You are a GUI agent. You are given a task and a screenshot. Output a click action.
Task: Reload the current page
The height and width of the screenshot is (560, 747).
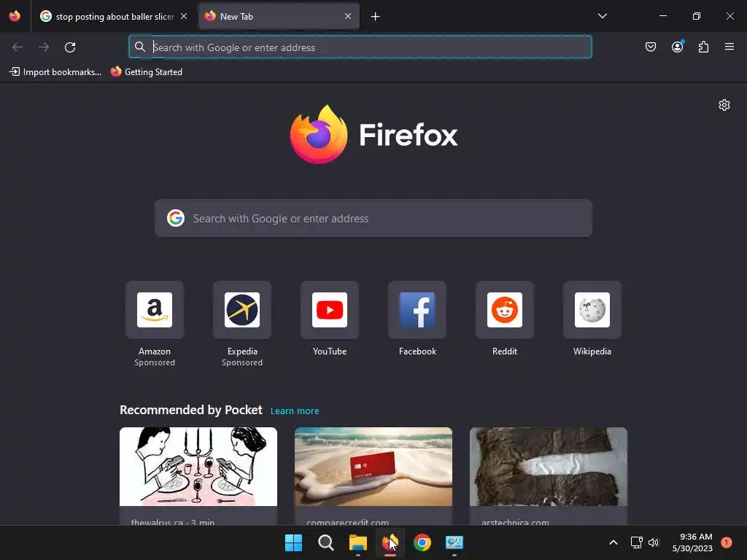pyautogui.click(x=70, y=47)
